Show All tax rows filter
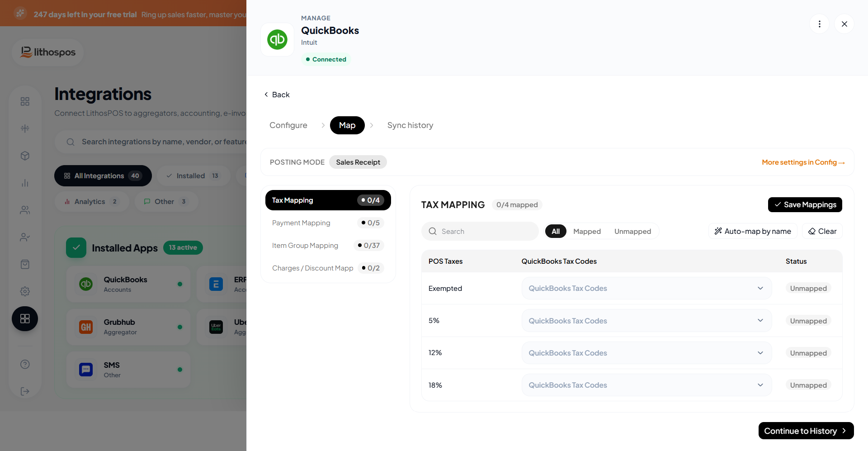Image resolution: width=868 pixels, height=451 pixels. 556,231
